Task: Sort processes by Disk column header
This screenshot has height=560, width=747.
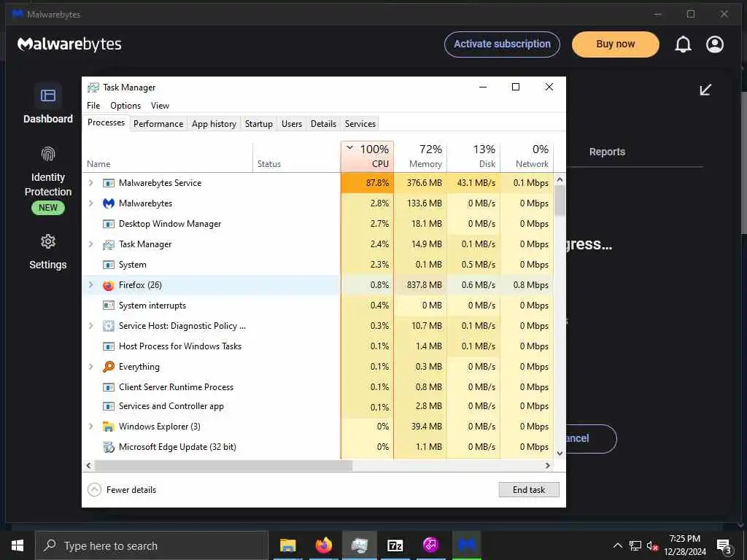Action: pos(473,156)
